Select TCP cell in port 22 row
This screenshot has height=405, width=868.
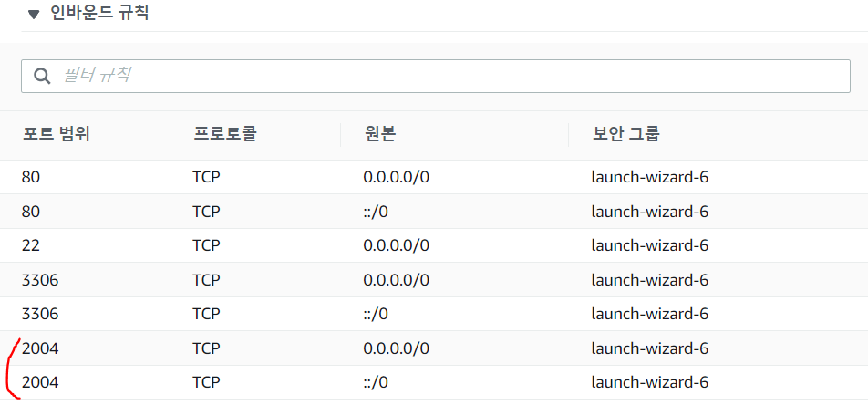[206, 245]
